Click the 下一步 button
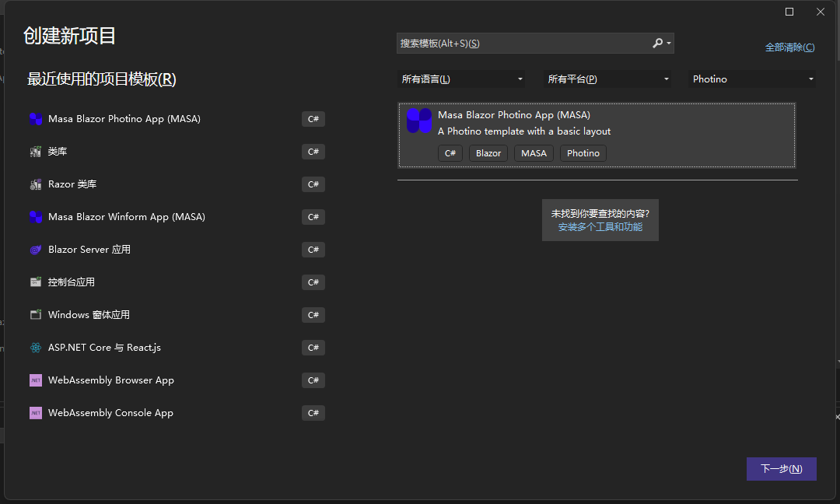The height and width of the screenshot is (504, 840). [x=781, y=468]
